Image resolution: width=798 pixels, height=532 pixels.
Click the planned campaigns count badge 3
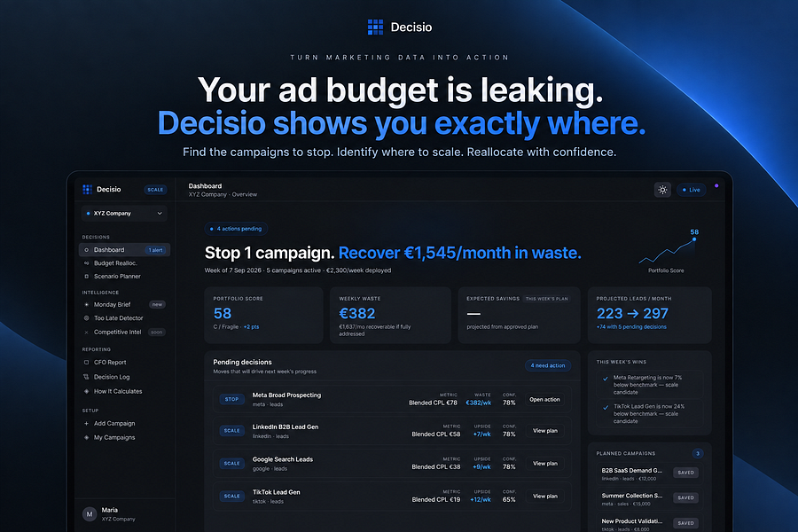coord(698,454)
